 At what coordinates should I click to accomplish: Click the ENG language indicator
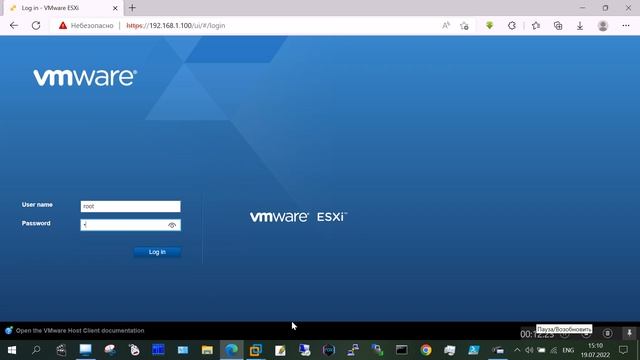568,350
